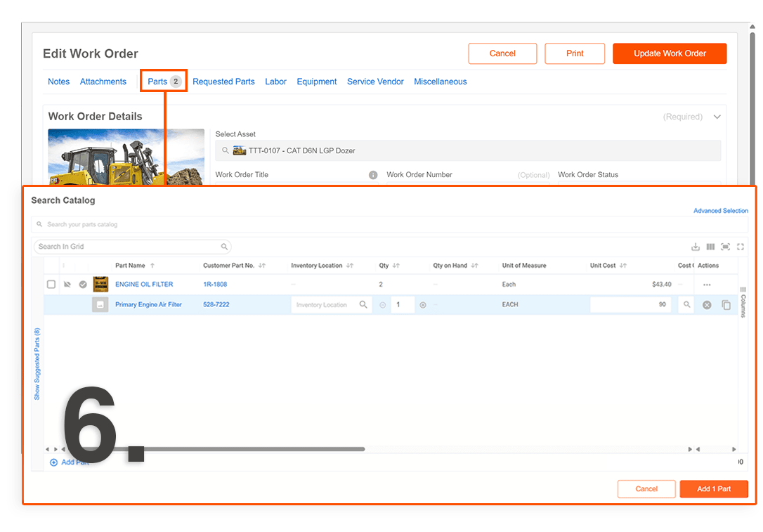The image size is (763, 532).
Task: Click the Add 1 Part button
Action: click(713, 489)
